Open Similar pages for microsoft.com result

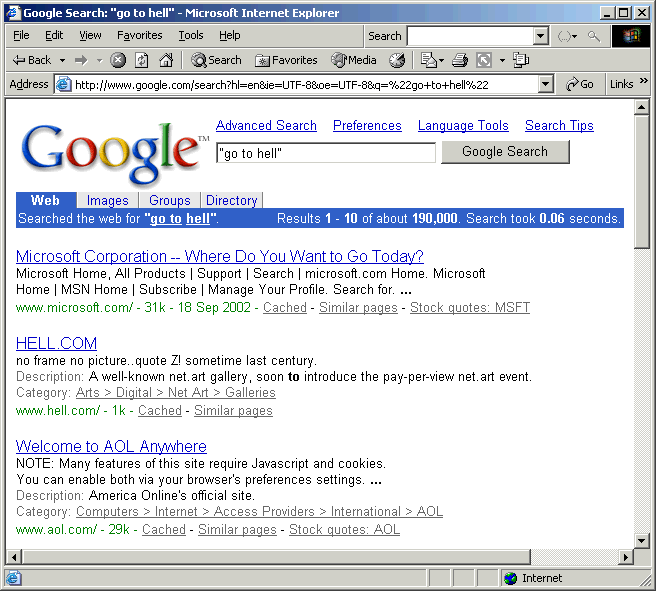(358, 307)
